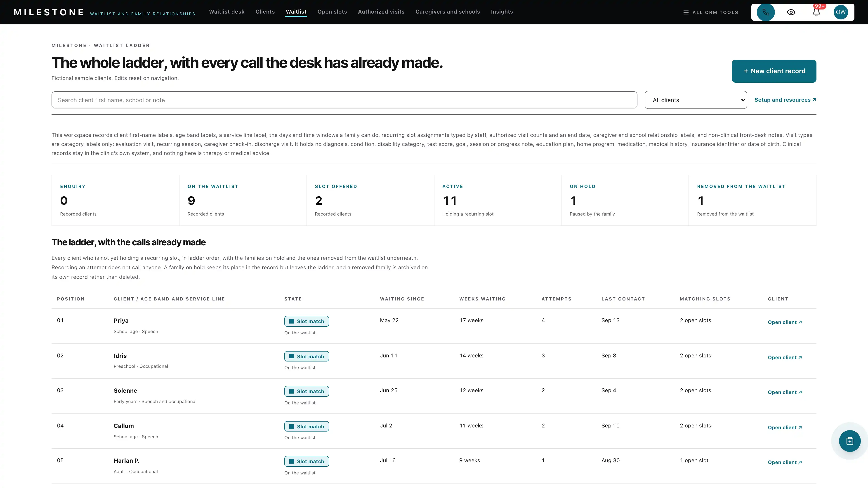Open the Clients tab
The image size is (868, 488).
pyautogui.click(x=265, y=12)
